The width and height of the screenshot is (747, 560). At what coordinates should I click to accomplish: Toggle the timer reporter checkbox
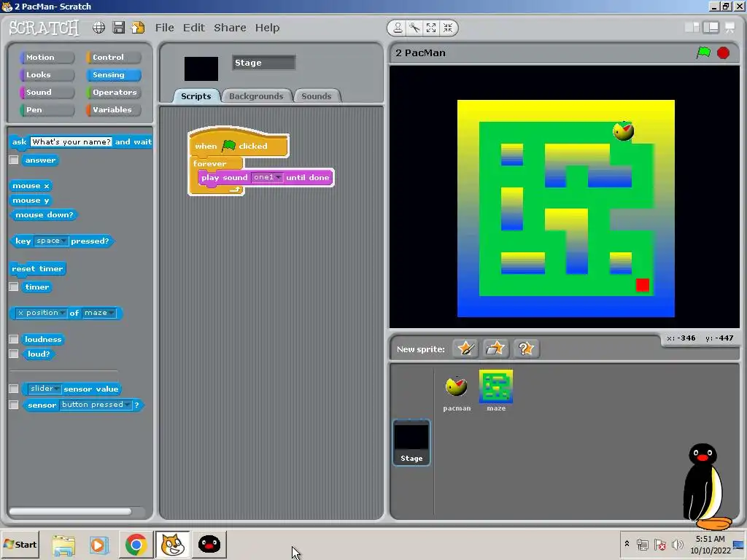14,287
